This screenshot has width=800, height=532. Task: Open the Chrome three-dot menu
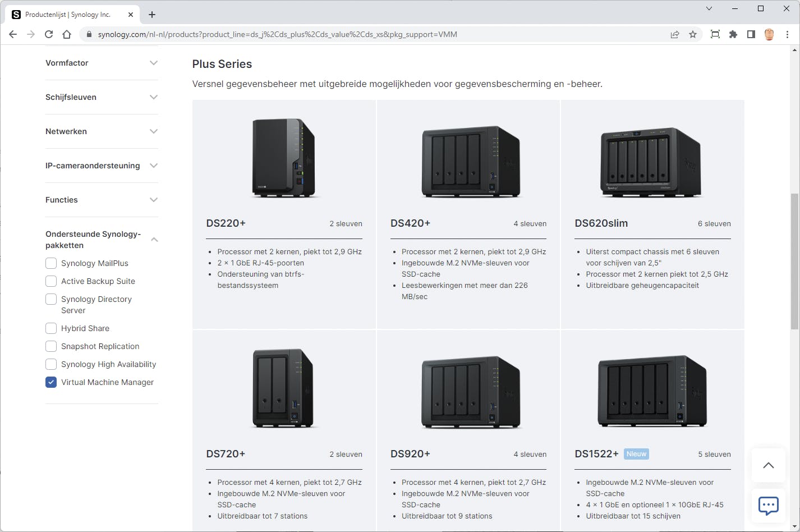[787, 34]
